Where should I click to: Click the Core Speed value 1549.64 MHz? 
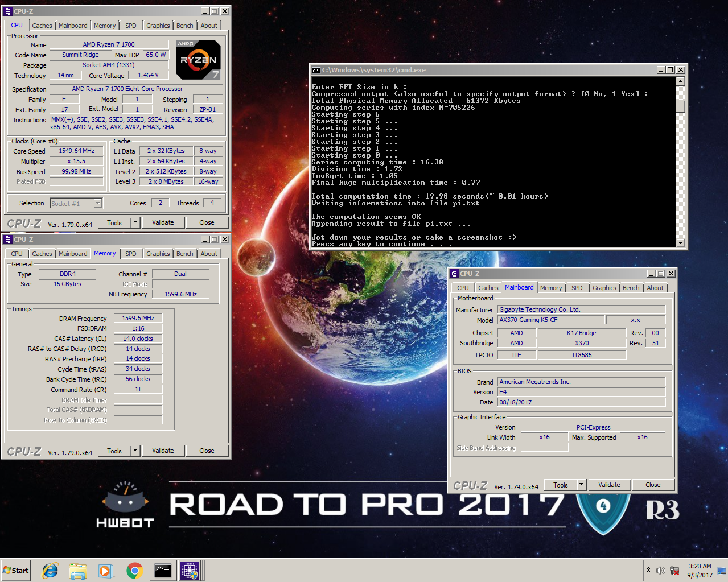coord(76,151)
